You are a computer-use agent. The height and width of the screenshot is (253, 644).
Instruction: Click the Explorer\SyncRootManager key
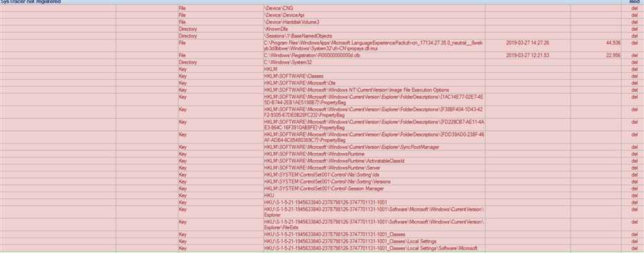(x=351, y=147)
